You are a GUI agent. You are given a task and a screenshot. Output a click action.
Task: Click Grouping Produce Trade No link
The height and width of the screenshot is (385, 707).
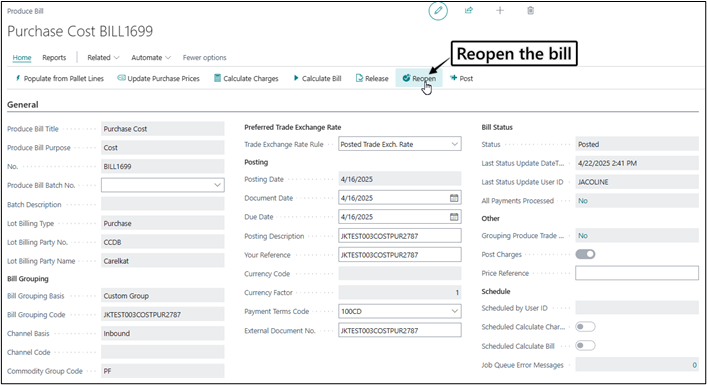(583, 236)
